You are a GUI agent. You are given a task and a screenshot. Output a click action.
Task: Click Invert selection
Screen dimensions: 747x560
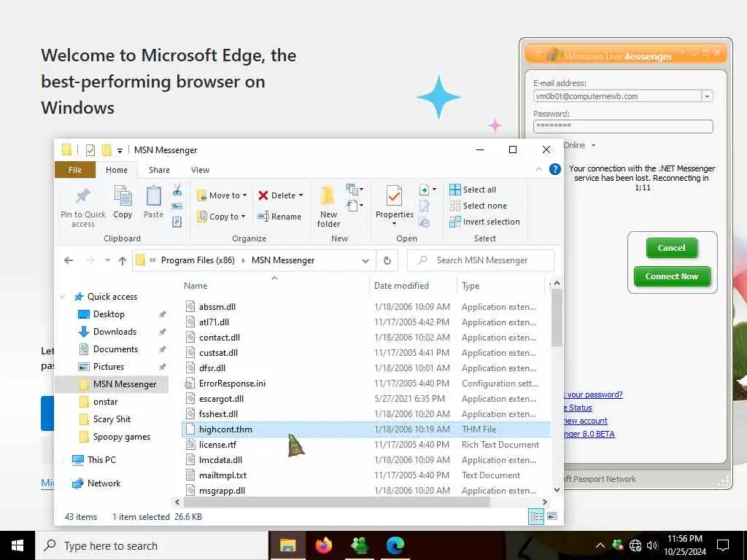[x=484, y=222]
